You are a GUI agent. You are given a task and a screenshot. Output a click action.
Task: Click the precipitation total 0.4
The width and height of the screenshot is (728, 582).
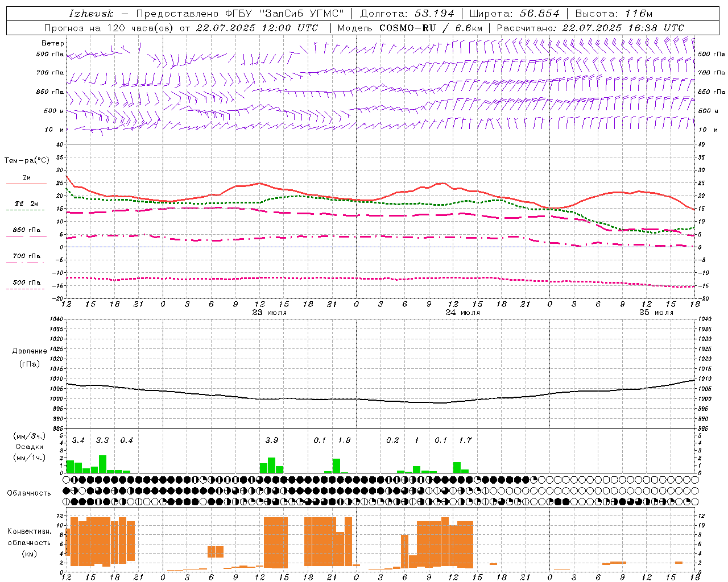coord(126,440)
